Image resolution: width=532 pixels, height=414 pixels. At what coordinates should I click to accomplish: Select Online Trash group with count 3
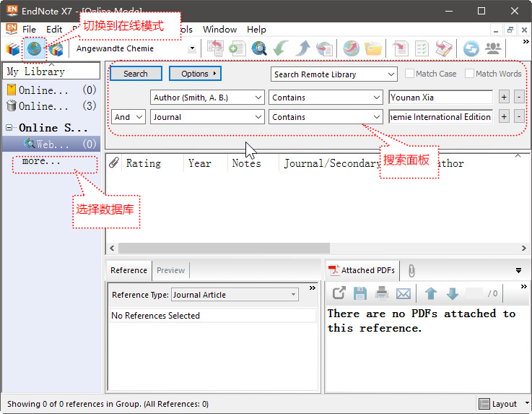(x=51, y=106)
